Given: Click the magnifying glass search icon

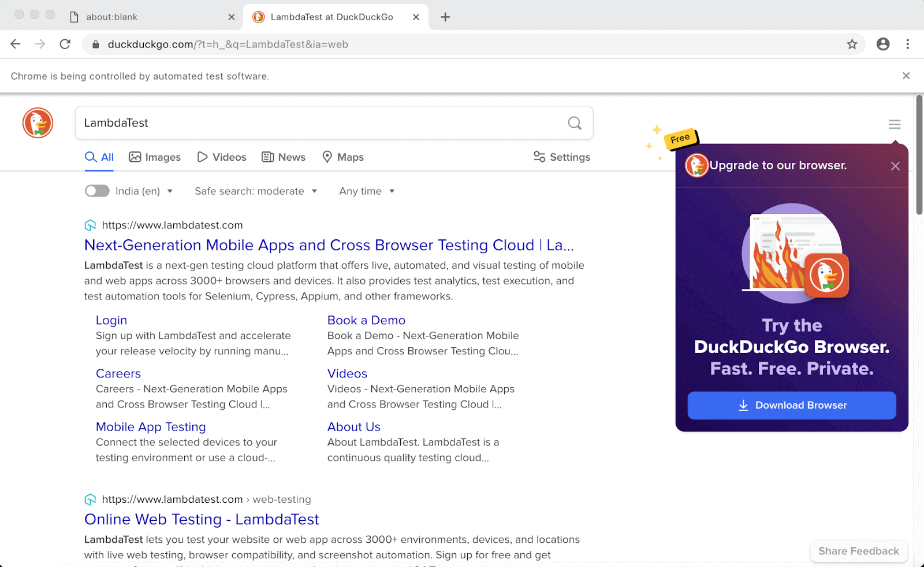Looking at the screenshot, I should tap(574, 123).
